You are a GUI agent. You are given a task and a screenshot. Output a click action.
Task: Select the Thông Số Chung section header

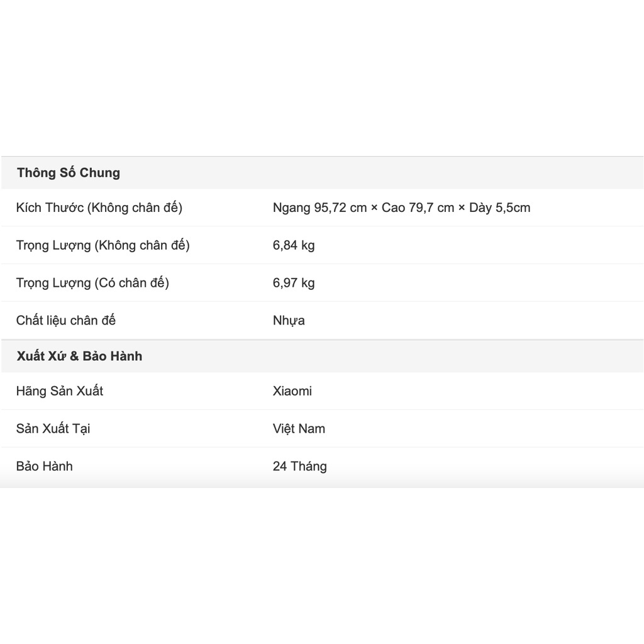coord(69,172)
